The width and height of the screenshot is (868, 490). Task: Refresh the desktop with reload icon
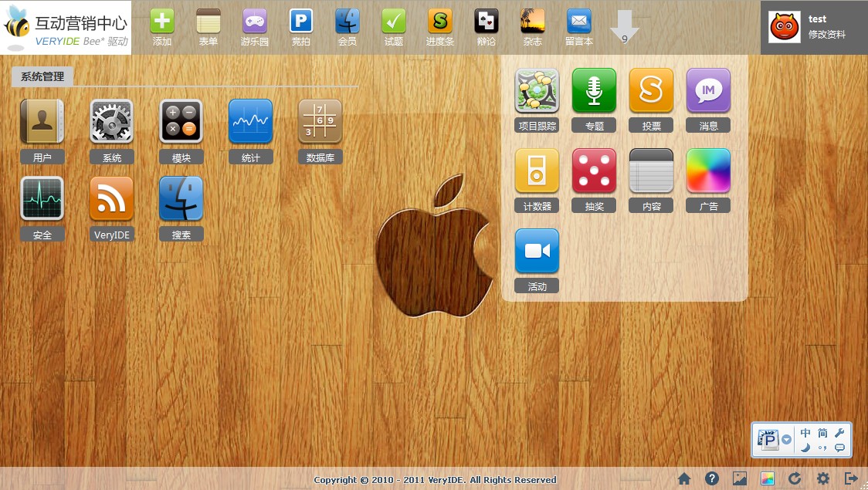[x=795, y=478]
